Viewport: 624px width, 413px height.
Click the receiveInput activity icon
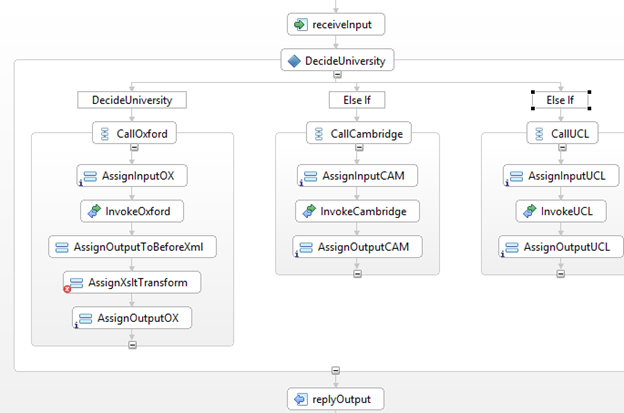(299, 24)
